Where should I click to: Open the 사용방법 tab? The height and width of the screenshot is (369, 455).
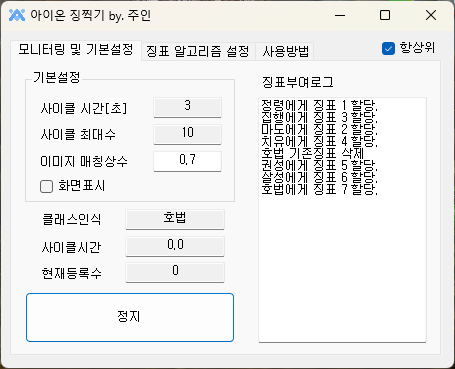click(x=286, y=51)
